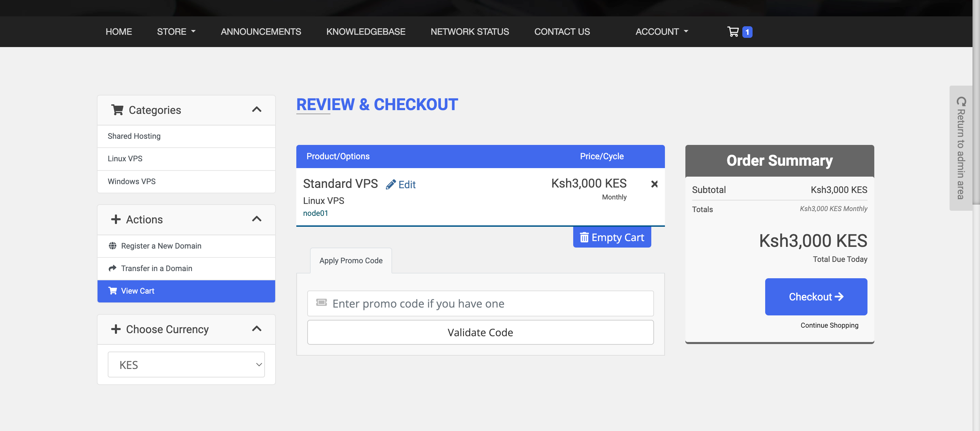980x431 pixels.
Task: Remove Standard VPS with the X icon
Action: tap(654, 184)
